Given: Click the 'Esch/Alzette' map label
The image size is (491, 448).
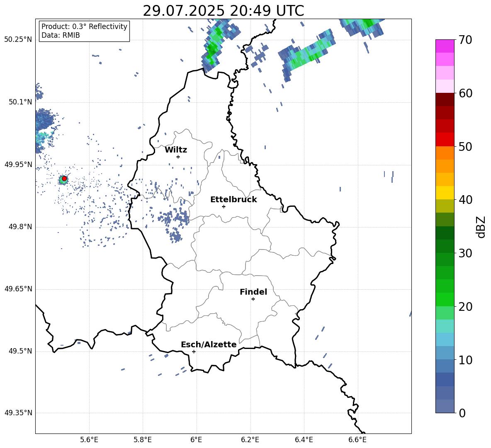Looking at the screenshot, I should pyautogui.click(x=209, y=344).
